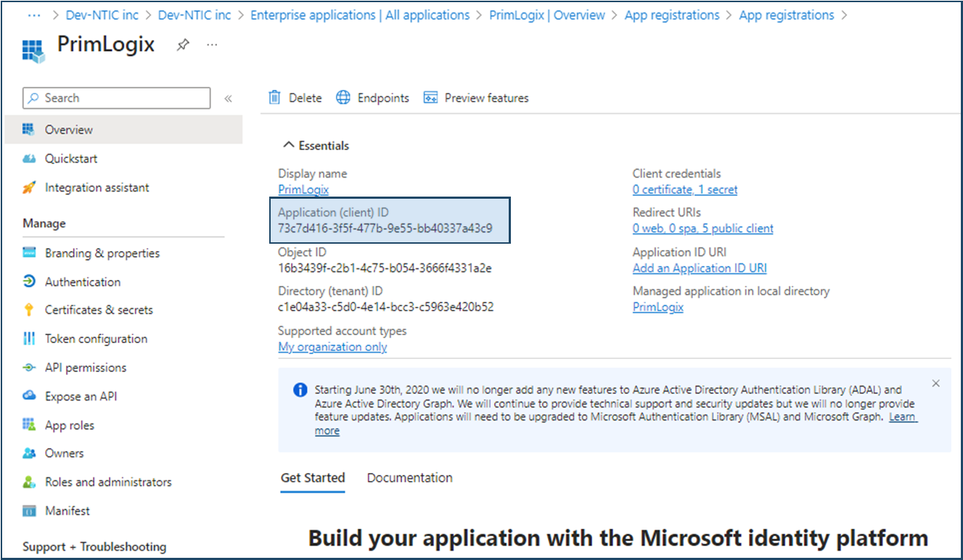Switch to the Documentation tab

pos(409,478)
